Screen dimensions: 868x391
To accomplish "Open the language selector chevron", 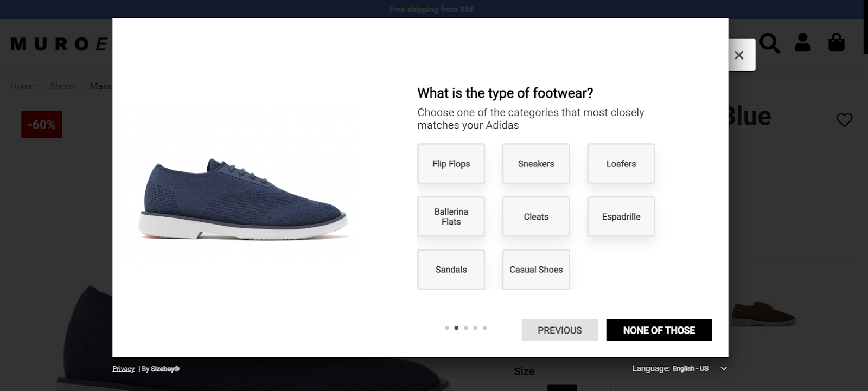I will click(x=723, y=369).
